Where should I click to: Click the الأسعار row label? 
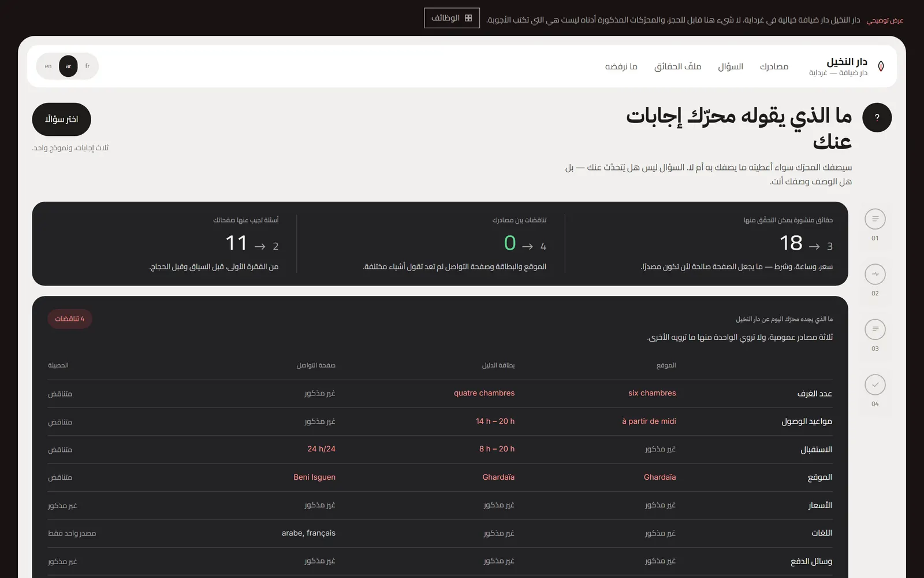820,505
